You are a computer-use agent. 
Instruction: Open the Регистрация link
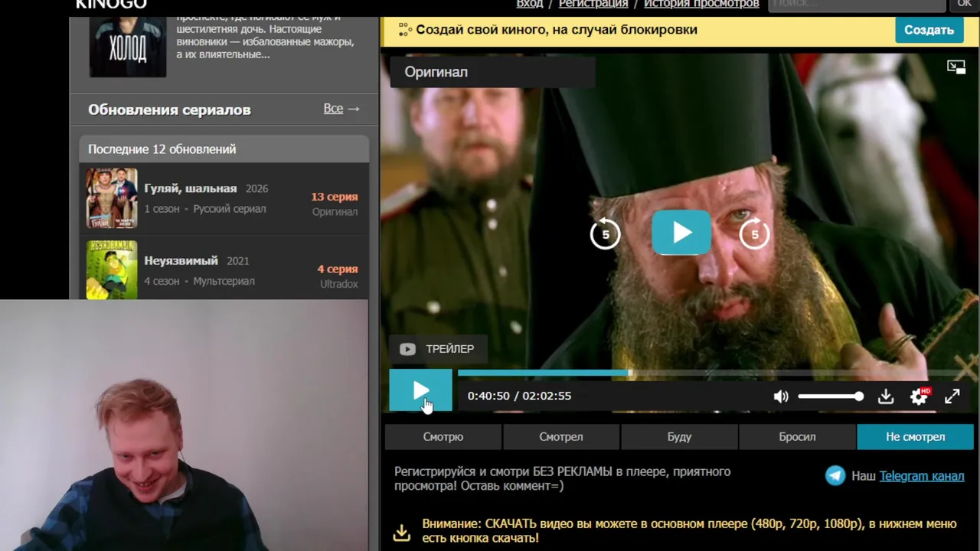[x=593, y=4]
